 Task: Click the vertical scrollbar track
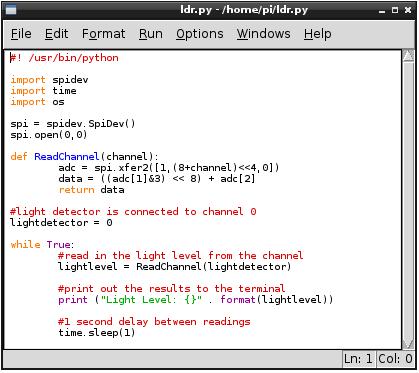pyautogui.click(x=408, y=200)
